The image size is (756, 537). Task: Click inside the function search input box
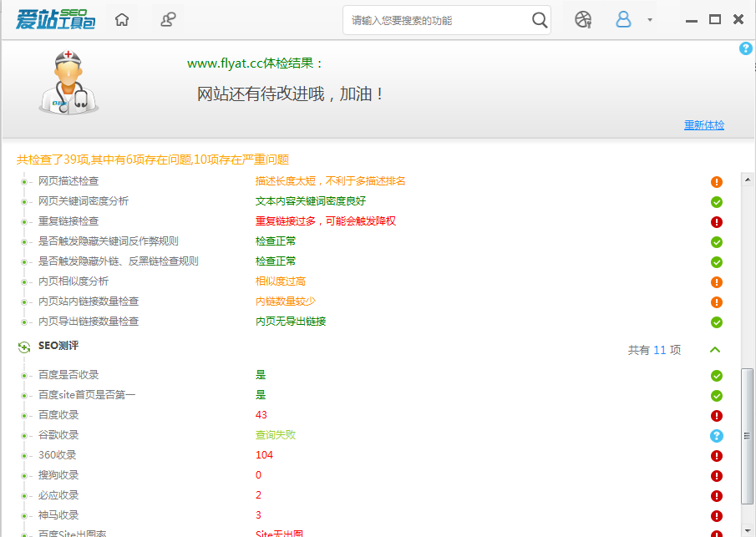pyautogui.click(x=434, y=19)
